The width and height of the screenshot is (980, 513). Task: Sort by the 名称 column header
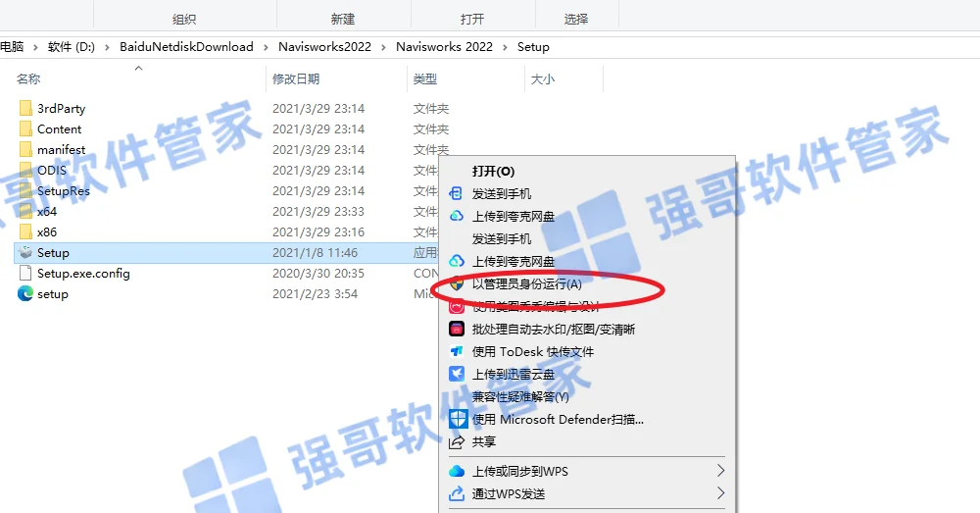[28, 78]
